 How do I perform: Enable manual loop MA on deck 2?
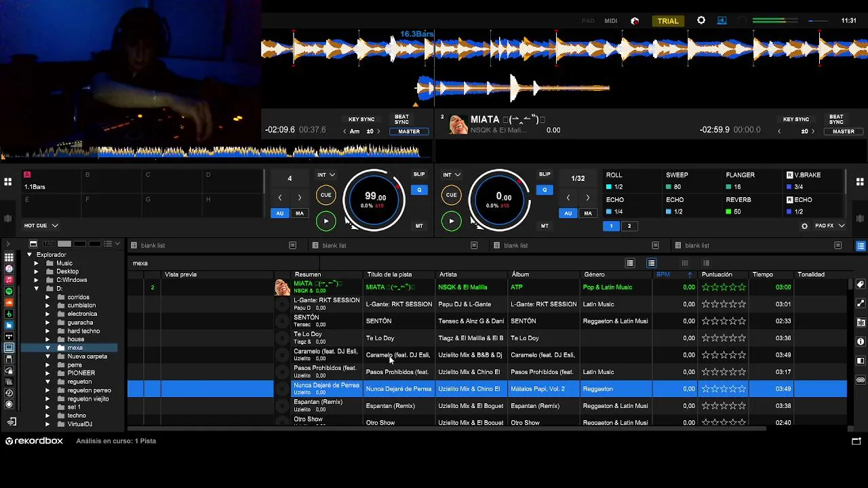[588, 213]
